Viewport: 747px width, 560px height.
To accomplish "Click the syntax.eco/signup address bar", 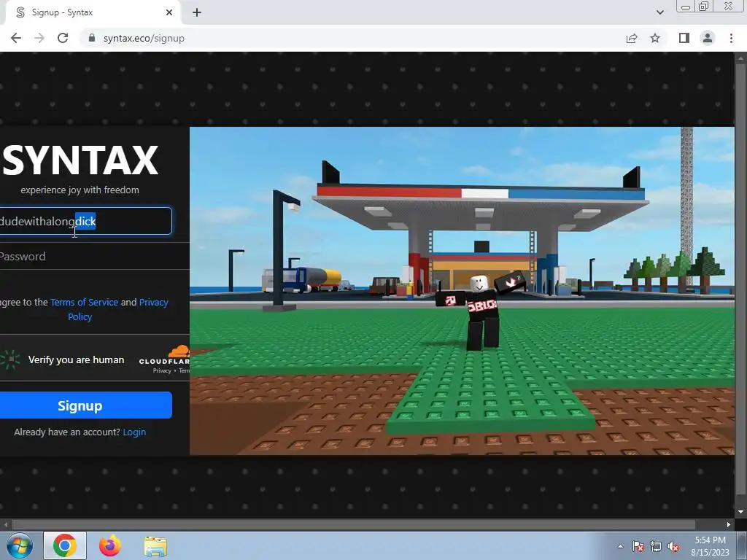I will (x=350, y=38).
